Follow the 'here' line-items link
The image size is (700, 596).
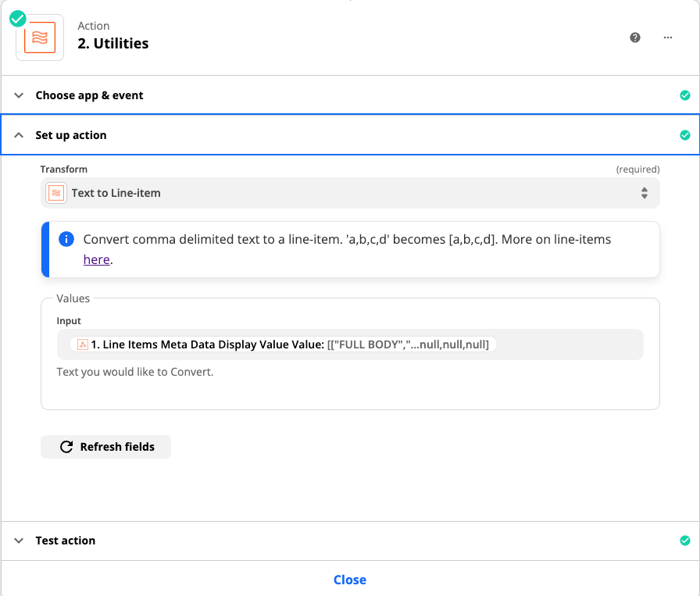pyautogui.click(x=96, y=259)
